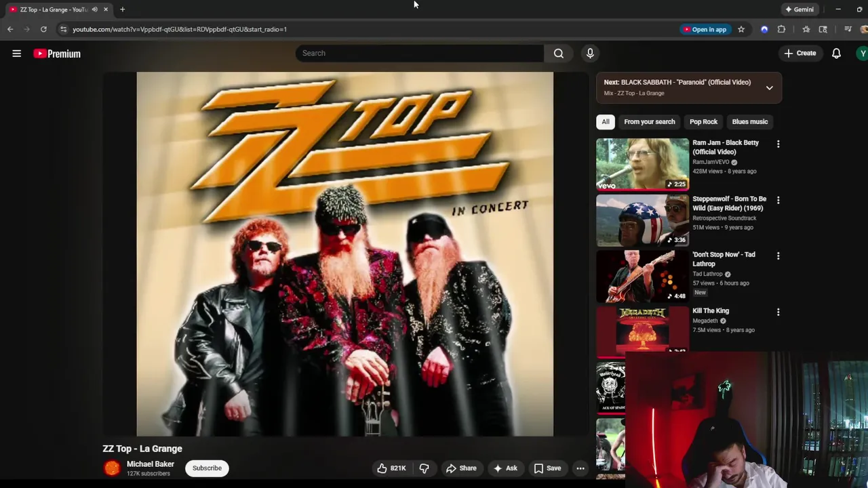Open the YouTube hamburger guide menu
The height and width of the screenshot is (488, 868).
[x=16, y=54]
